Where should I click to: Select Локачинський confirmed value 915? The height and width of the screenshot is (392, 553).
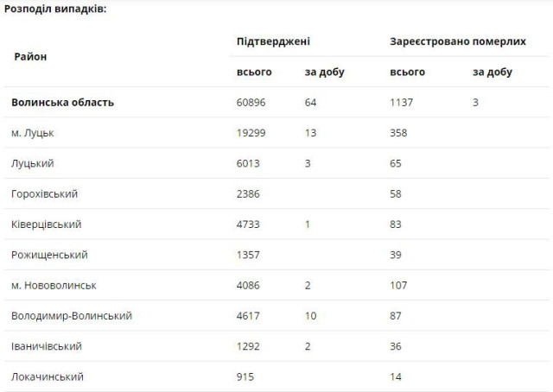pyautogui.click(x=245, y=376)
